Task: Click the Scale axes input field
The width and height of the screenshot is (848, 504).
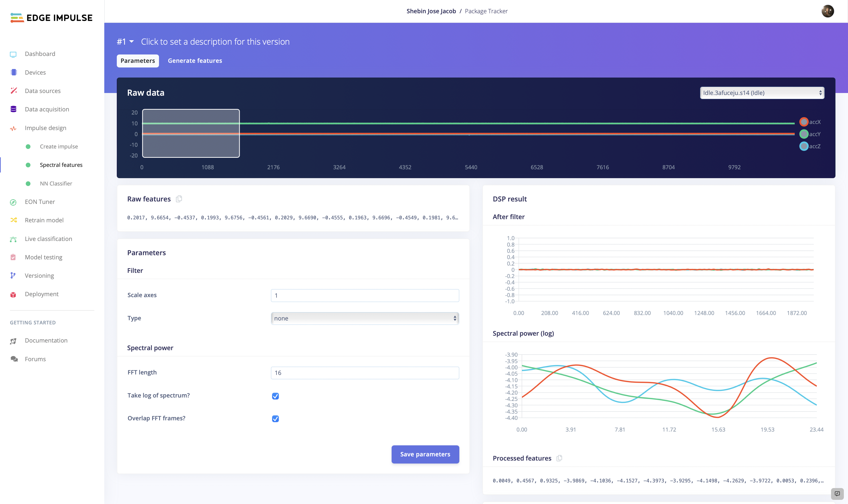Action: pos(365,295)
